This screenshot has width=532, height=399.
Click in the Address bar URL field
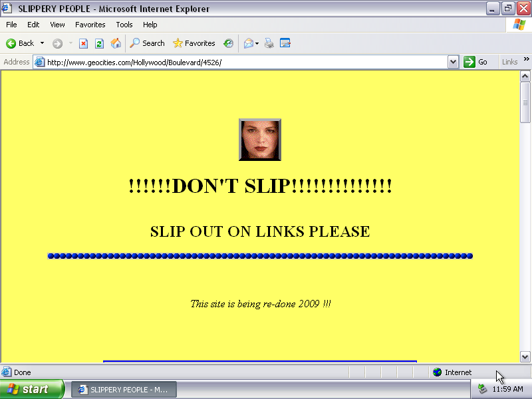click(x=246, y=63)
